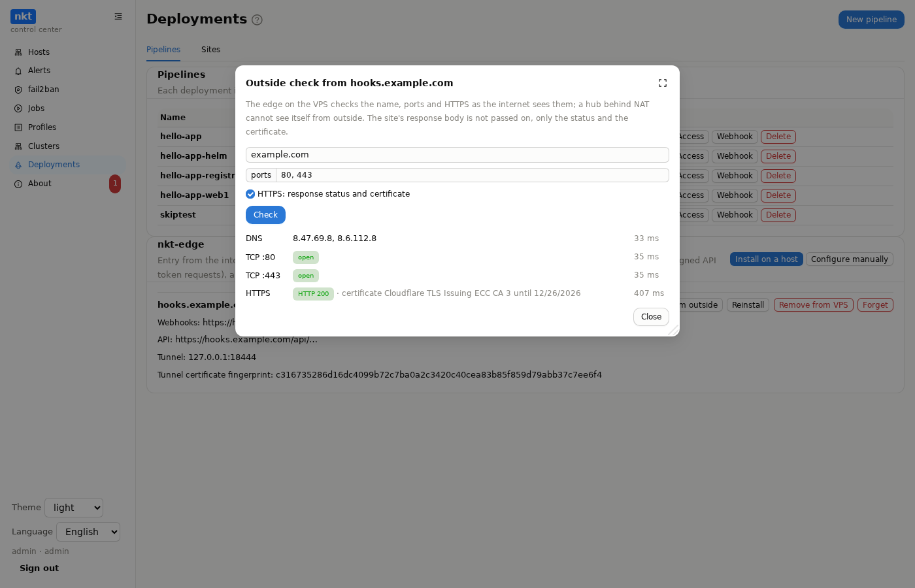Click the Jobs play icon
The image size is (915, 588).
[18, 108]
